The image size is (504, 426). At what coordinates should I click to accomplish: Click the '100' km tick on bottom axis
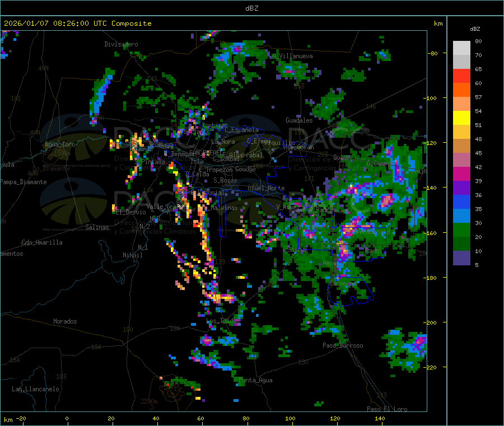(x=290, y=418)
